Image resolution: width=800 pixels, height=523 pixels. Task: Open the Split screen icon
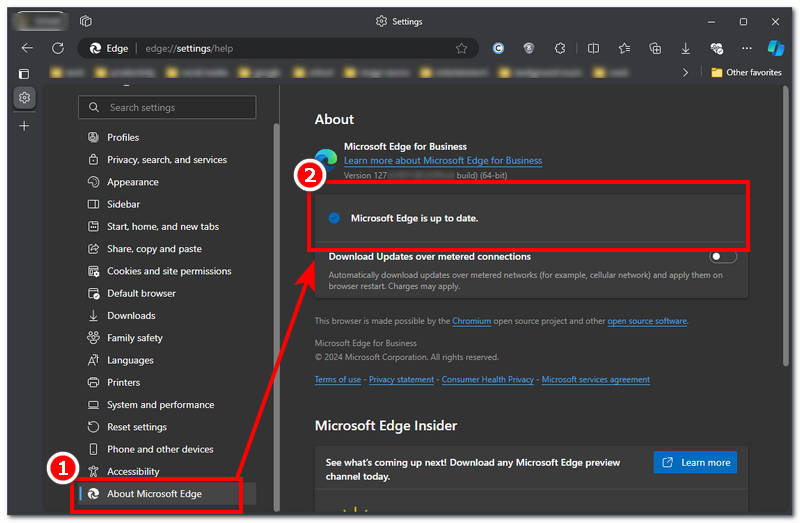(x=593, y=48)
